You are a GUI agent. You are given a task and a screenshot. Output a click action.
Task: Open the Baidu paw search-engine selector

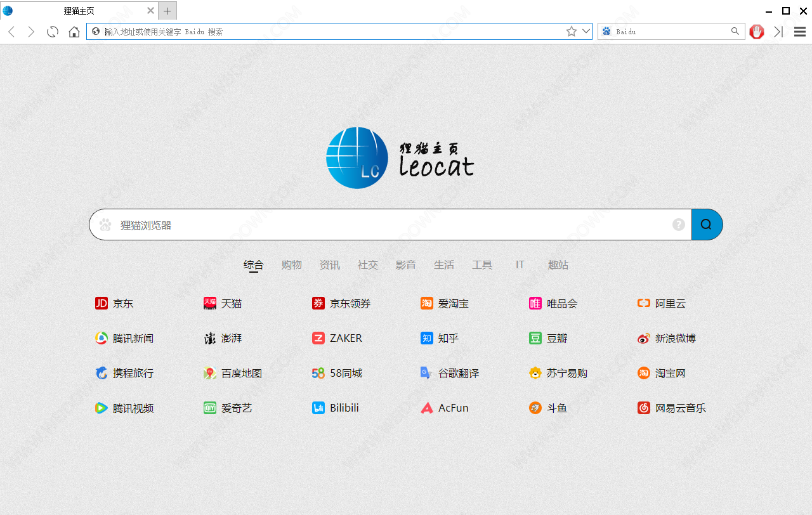pyautogui.click(x=606, y=31)
